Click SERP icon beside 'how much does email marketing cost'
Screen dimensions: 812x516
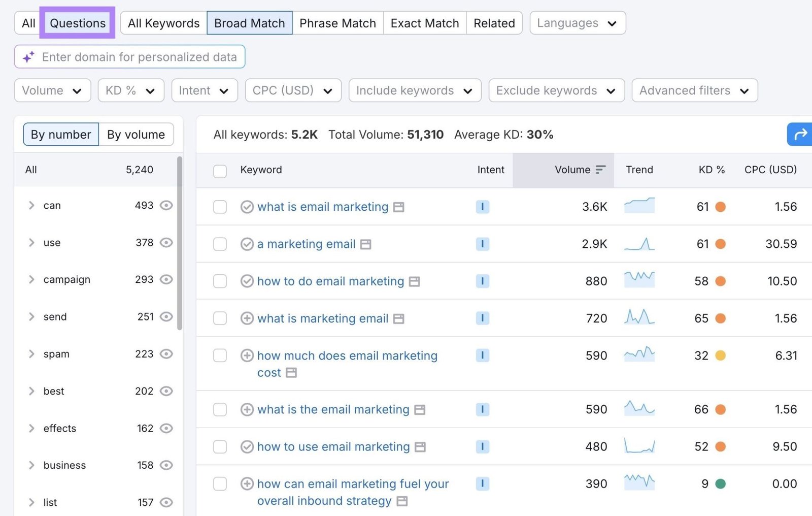(x=291, y=373)
